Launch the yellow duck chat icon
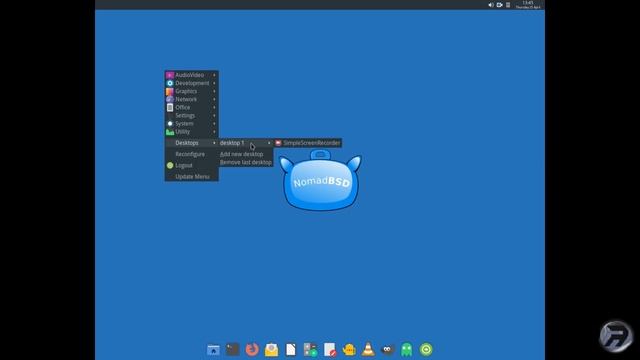This screenshot has height=360, width=640. click(349, 349)
